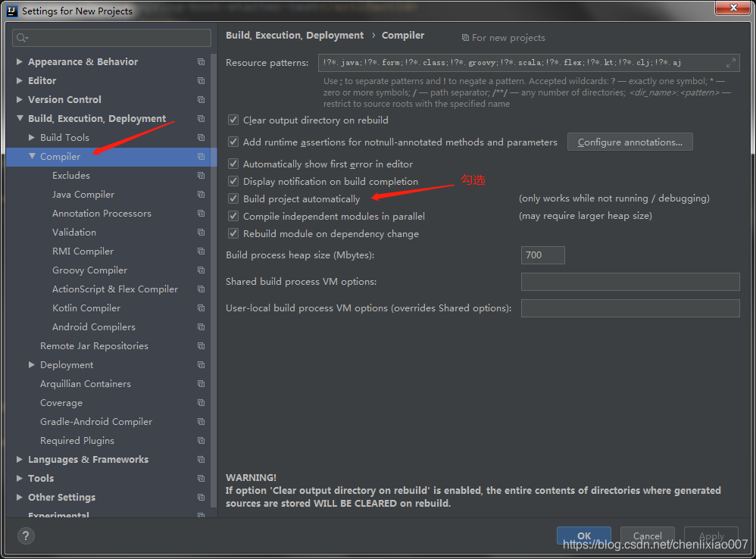Click the project icon beside Deployment
Image resolution: width=756 pixels, height=559 pixels.
click(201, 365)
